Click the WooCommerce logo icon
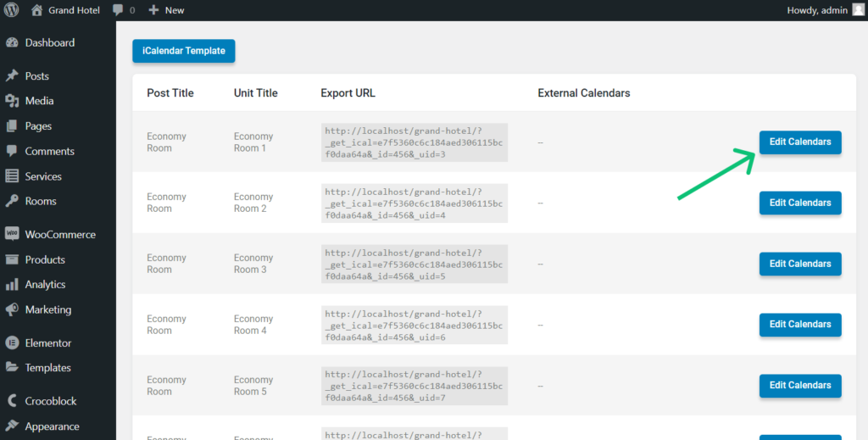 12,234
